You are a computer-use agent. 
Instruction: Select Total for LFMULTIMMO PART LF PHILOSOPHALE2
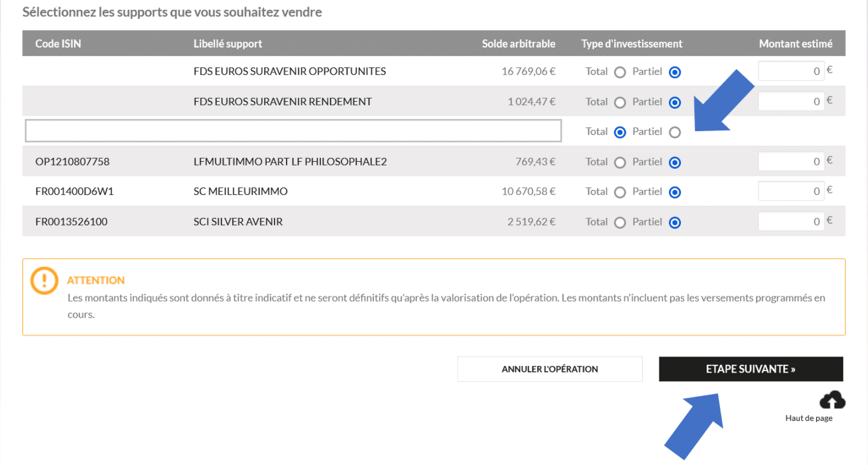[619, 163]
